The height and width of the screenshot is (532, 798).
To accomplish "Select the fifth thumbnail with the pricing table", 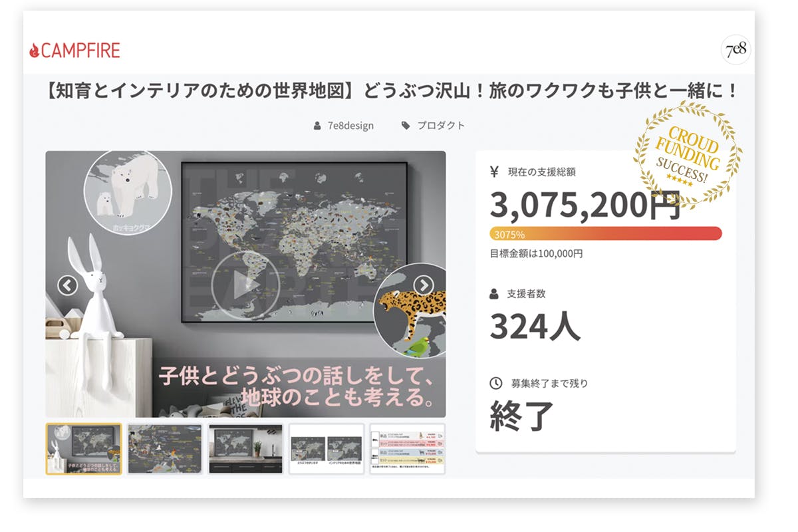I will coord(407,449).
